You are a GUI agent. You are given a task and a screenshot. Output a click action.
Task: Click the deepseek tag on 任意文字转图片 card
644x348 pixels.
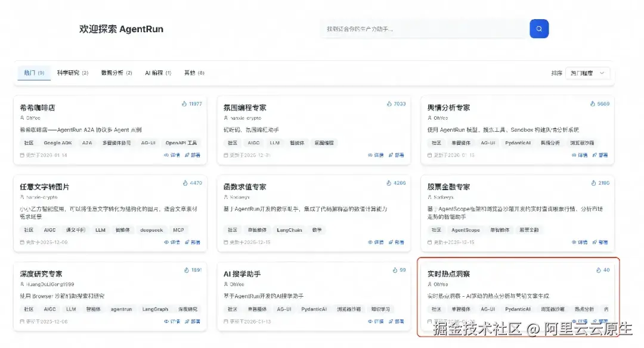[x=151, y=230]
